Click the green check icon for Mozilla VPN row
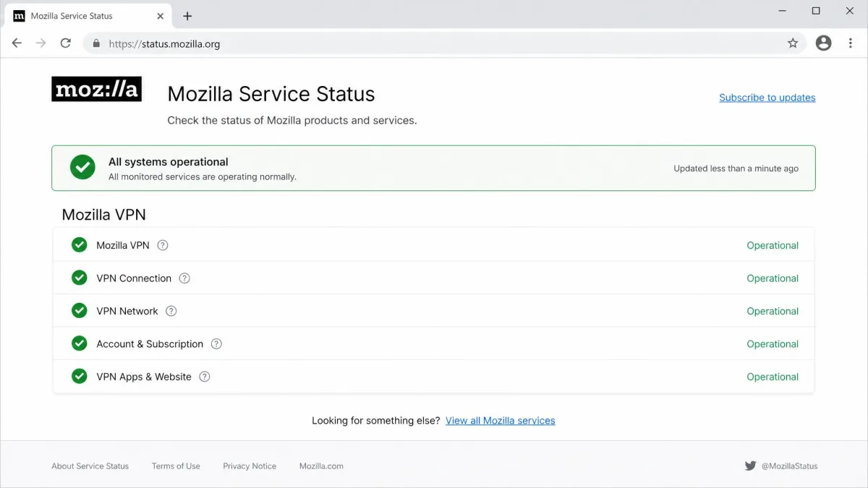The width and height of the screenshot is (868, 488). click(x=80, y=245)
